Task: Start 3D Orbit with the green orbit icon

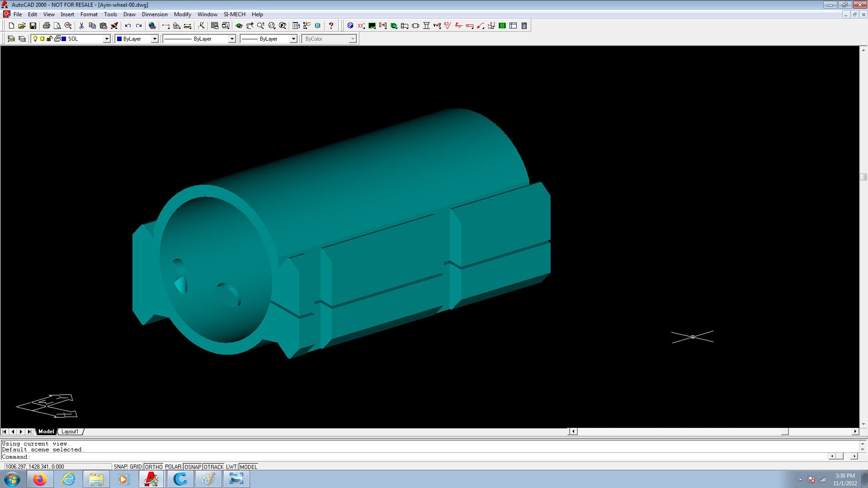Action: click(239, 26)
